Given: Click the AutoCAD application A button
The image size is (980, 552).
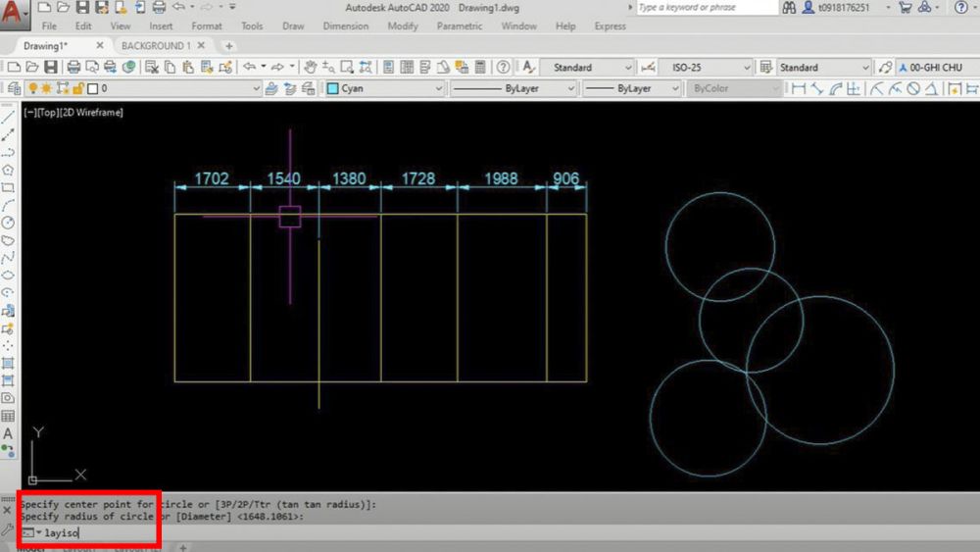Looking at the screenshot, I should 13,14.
